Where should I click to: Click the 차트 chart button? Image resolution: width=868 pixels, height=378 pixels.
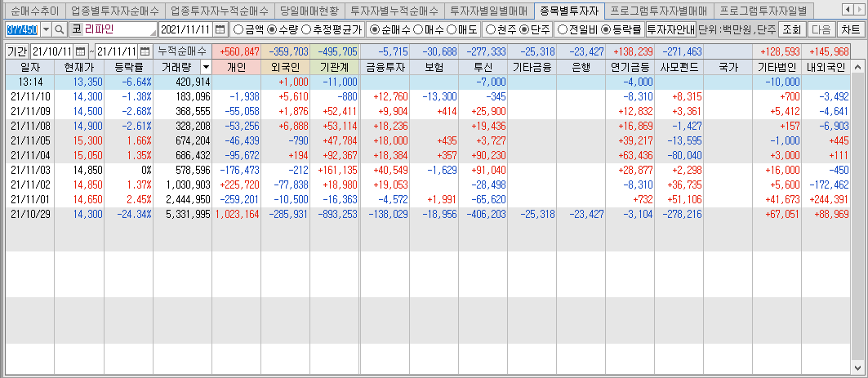coord(850,29)
